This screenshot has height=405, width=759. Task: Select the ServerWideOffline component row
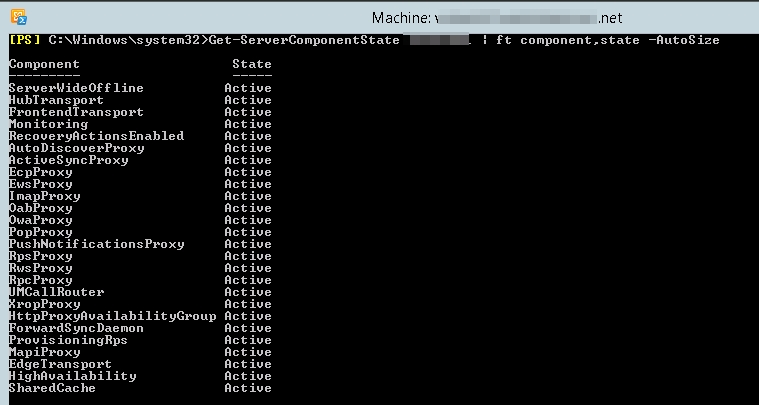coord(76,88)
